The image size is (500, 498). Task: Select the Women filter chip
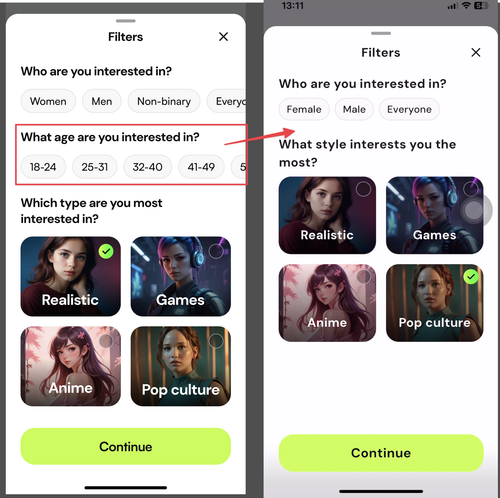pos(48,101)
